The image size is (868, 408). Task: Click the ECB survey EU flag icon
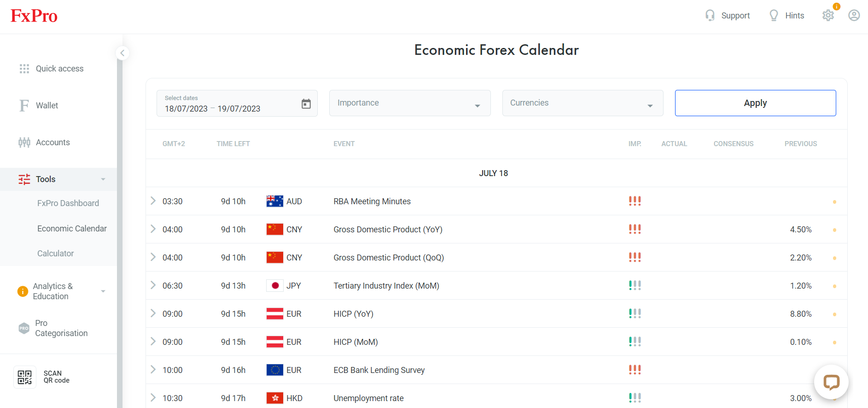(x=275, y=370)
